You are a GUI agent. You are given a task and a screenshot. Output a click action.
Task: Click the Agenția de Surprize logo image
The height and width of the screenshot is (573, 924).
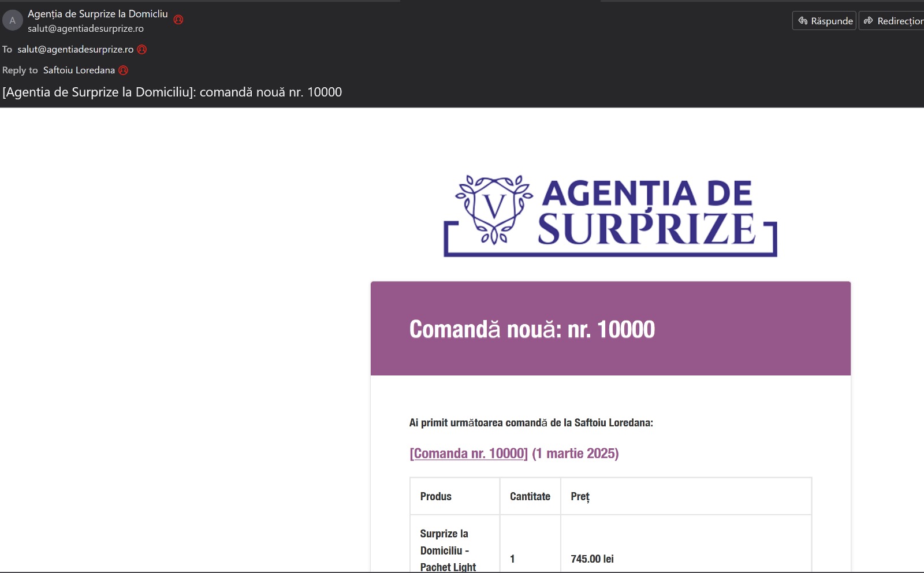pos(610,215)
